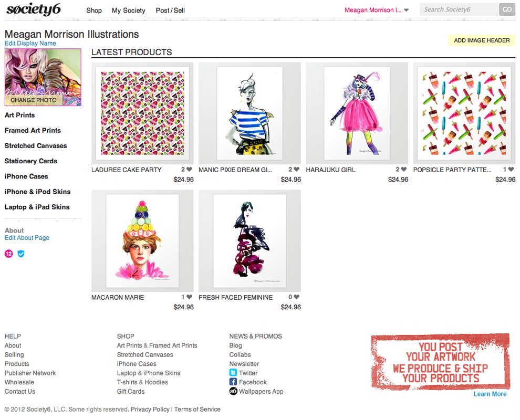Click Edit Display Name link
The image size is (520, 420).
[x=30, y=43]
